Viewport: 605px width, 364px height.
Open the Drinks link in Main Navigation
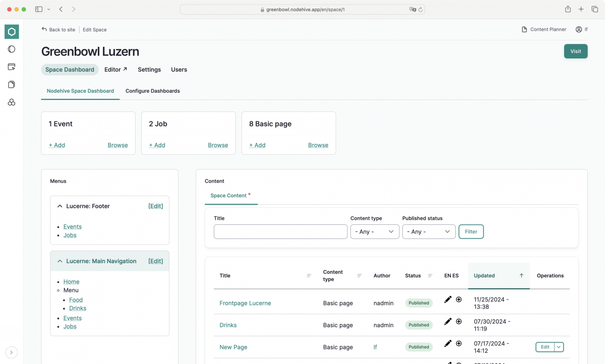(x=78, y=309)
